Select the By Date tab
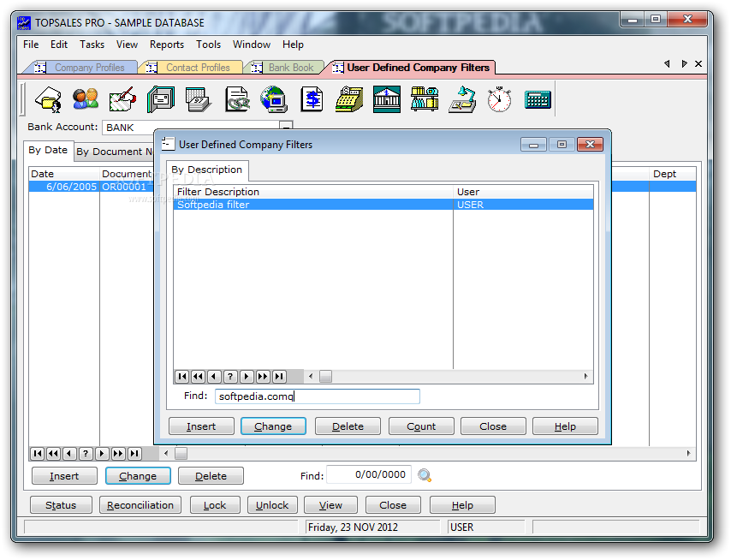Viewport: 731px width, 560px height. pos(48,150)
